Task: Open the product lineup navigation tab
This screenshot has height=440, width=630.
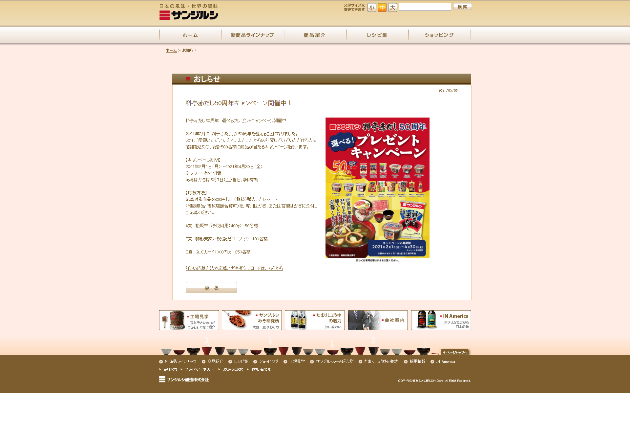Action: pyautogui.click(x=251, y=34)
